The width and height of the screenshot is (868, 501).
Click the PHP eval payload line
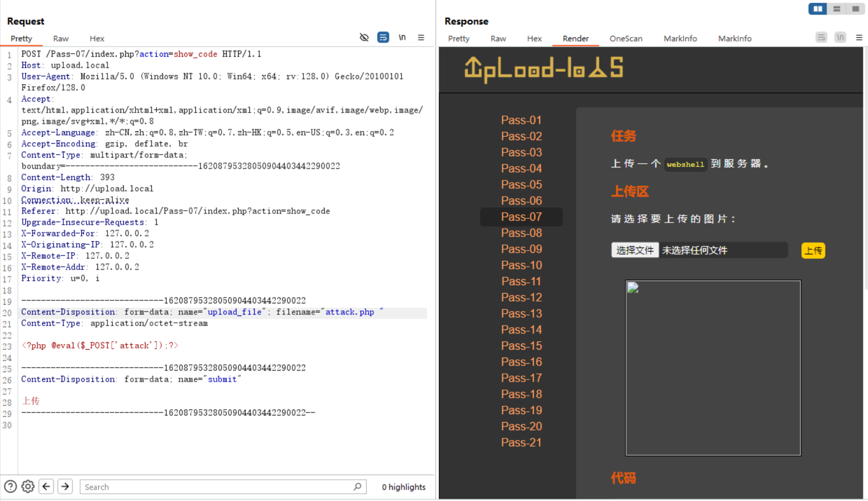[100, 346]
